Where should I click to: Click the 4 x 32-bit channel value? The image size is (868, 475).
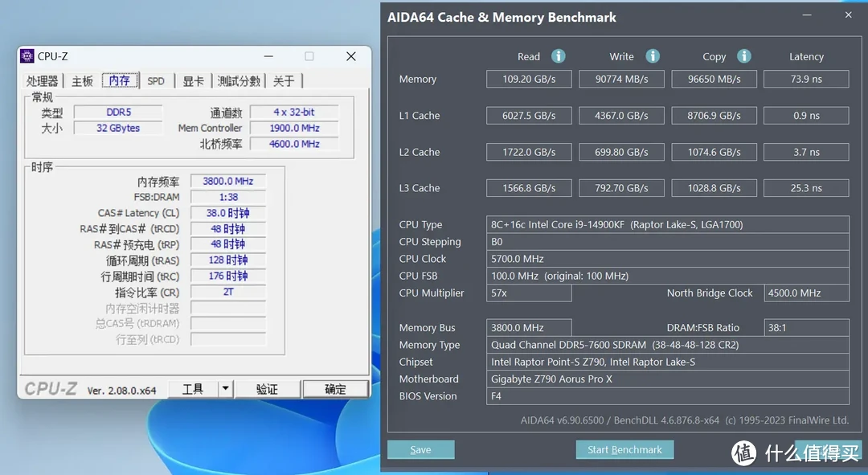[294, 113]
